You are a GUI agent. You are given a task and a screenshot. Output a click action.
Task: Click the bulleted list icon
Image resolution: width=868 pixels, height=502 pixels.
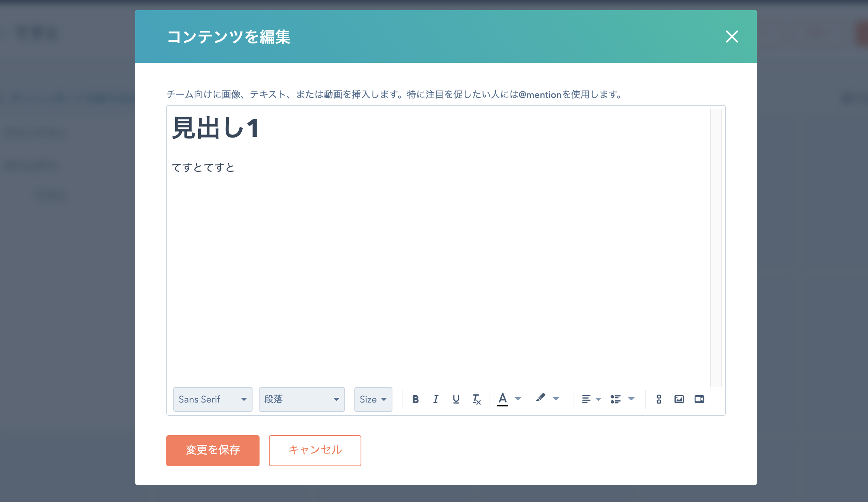(x=615, y=399)
